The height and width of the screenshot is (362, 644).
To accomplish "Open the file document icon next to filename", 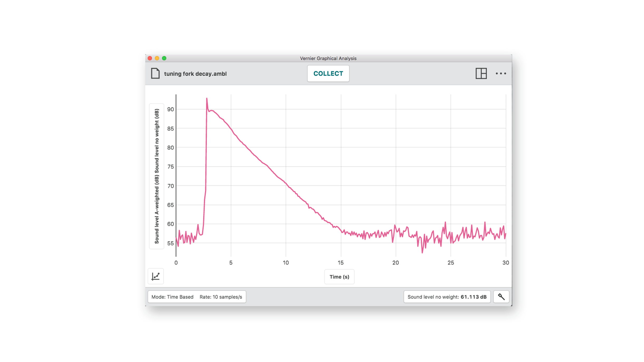I will [x=156, y=74].
